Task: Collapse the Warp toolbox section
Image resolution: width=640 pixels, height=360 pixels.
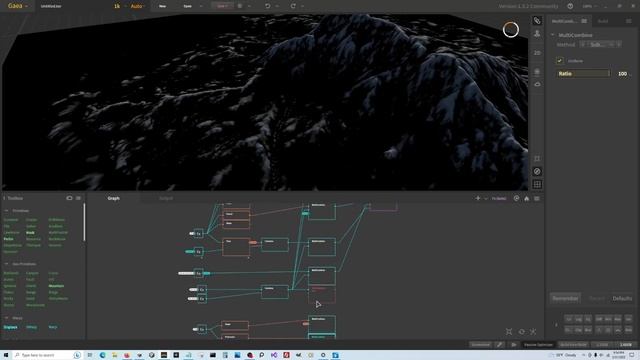Action: tap(6, 318)
